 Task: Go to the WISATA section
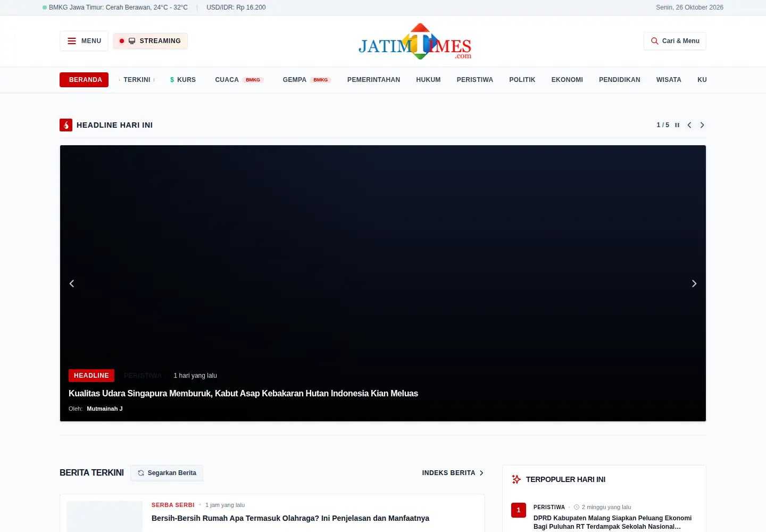[x=669, y=80]
